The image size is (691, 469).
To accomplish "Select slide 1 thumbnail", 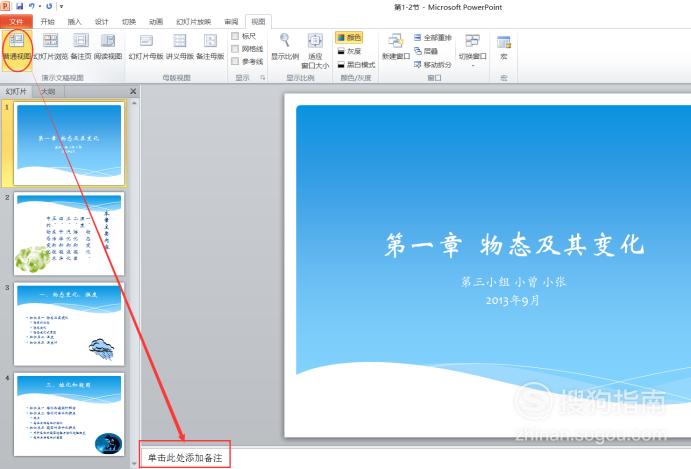I will pyautogui.click(x=69, y=143).
